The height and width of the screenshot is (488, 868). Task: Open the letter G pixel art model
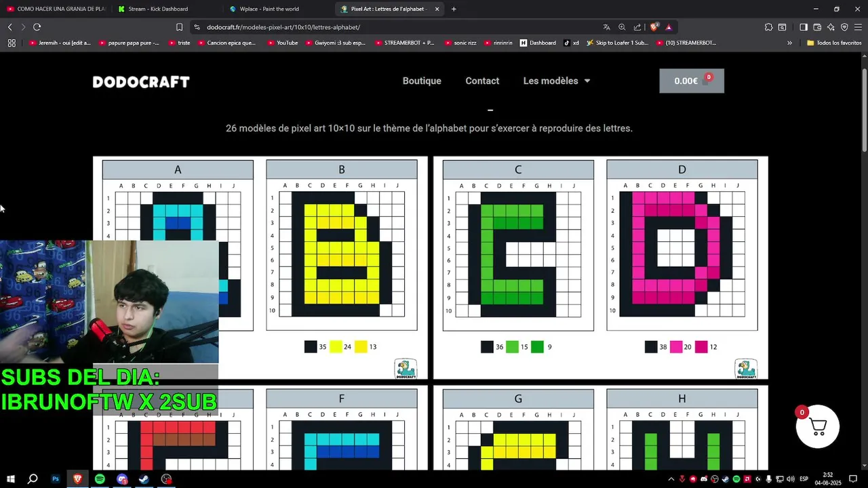tap(518, 430)
